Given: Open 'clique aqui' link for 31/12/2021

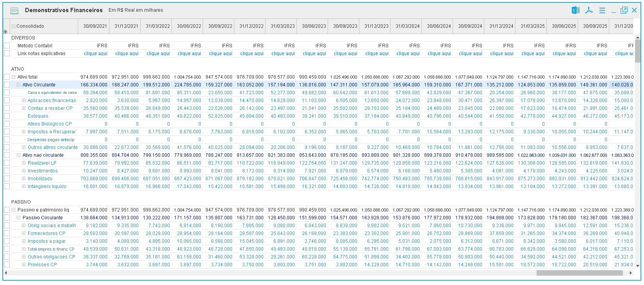Looking at the screenshot, I should coord(127,54).
